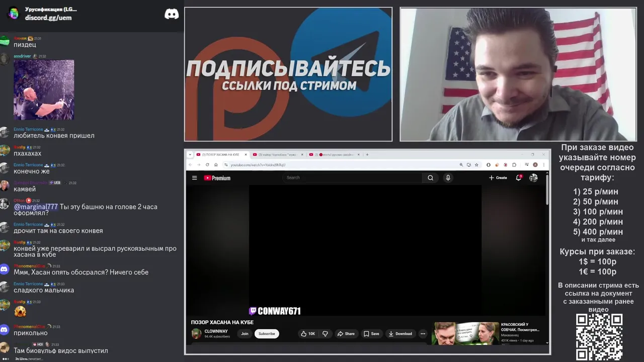
Task: Share the ПОЗОР ХАСАНА НА КУБЕ video
Action: (x=346, y=333)
